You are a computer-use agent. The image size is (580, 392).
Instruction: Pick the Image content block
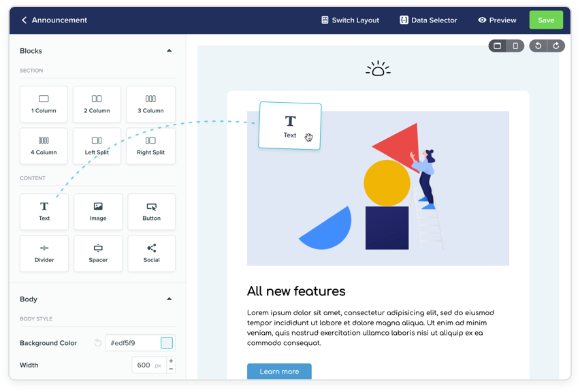click(98, 212)
